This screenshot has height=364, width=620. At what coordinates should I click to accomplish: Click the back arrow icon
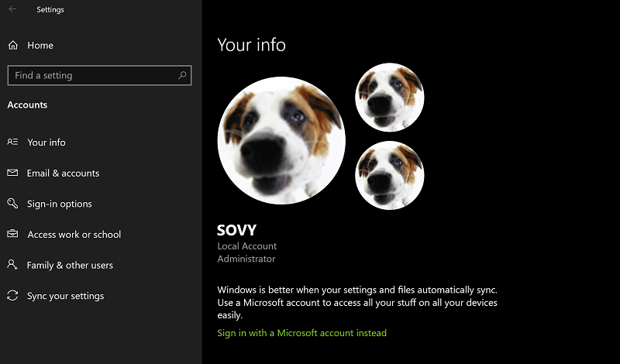click(12, 9)
